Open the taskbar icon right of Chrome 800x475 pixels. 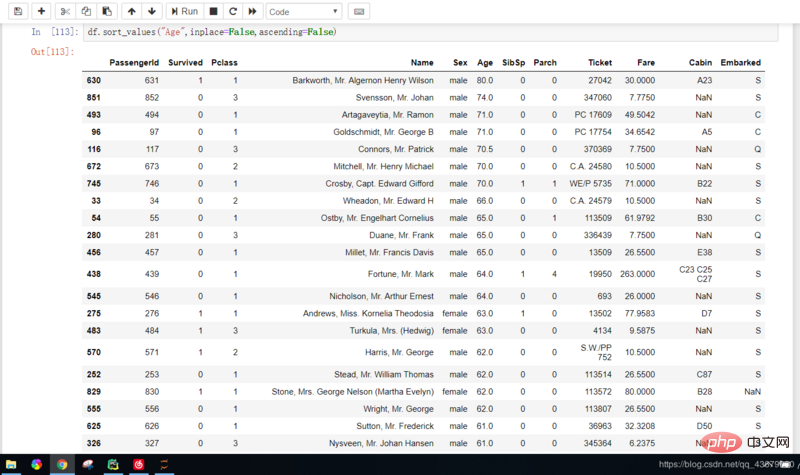[87, 464]
